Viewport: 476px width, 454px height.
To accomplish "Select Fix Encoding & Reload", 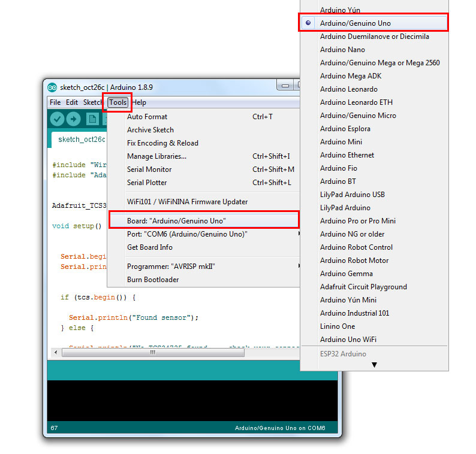I will (x=204, y=143).
